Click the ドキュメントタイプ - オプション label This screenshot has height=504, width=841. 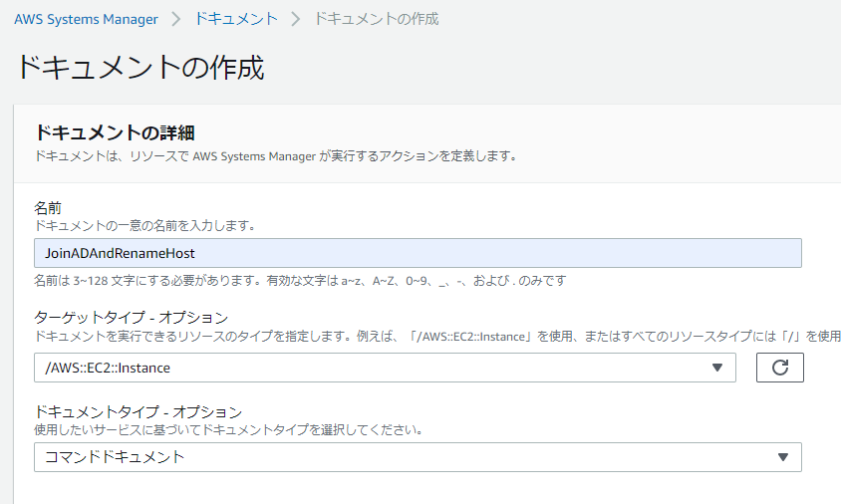coord(138,411)
